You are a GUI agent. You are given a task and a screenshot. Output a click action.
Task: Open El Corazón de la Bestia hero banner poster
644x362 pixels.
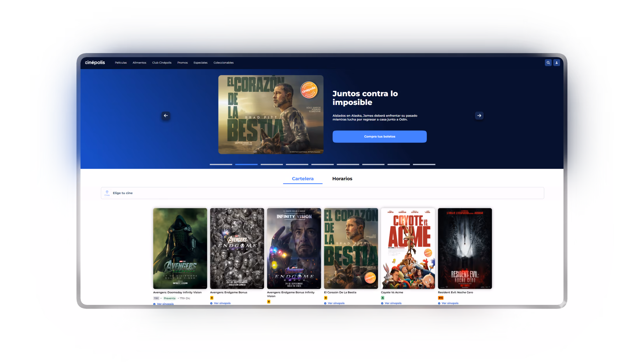271,115
